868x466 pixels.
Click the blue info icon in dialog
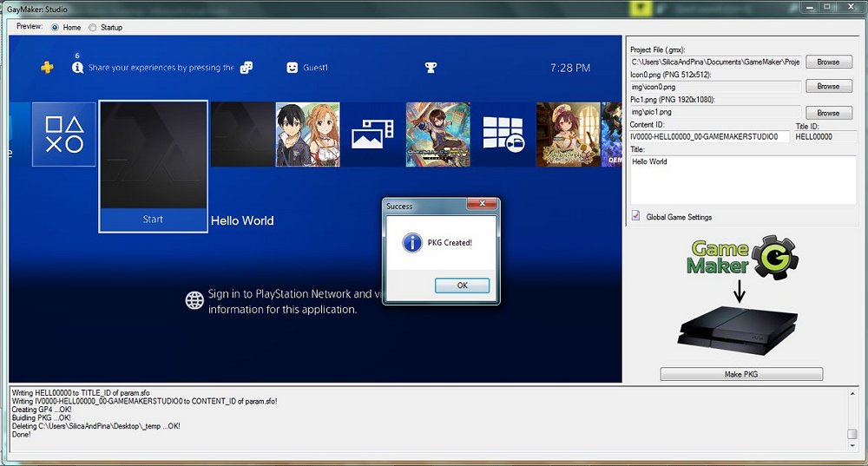pos(412,243)
